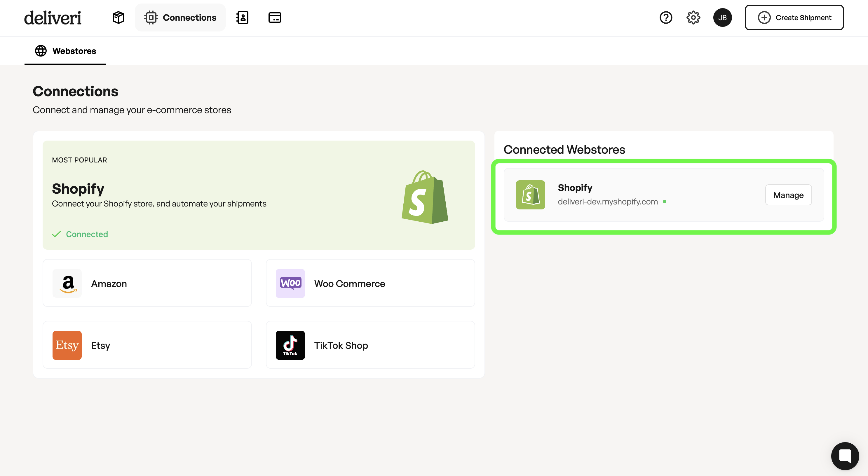Click the deliveri-dev.myshopify.com store link
Screen dimensions: 868x476
(x=608, y=202)
